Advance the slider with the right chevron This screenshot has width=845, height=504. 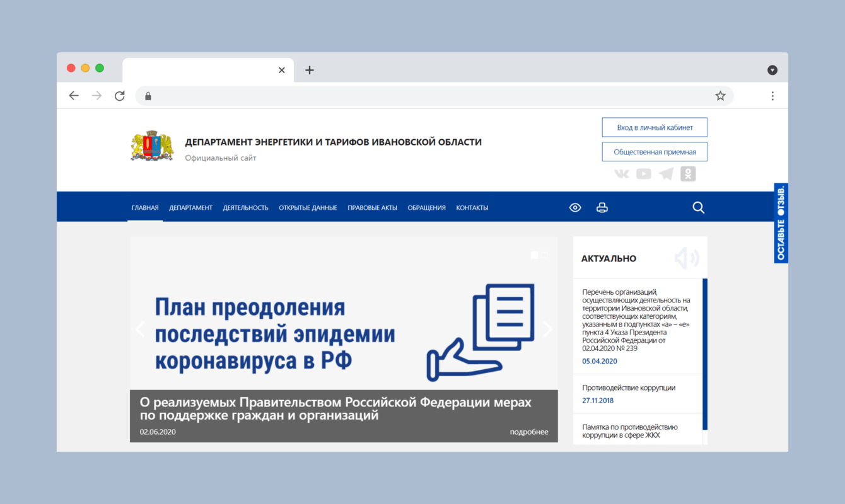[547, 329]
